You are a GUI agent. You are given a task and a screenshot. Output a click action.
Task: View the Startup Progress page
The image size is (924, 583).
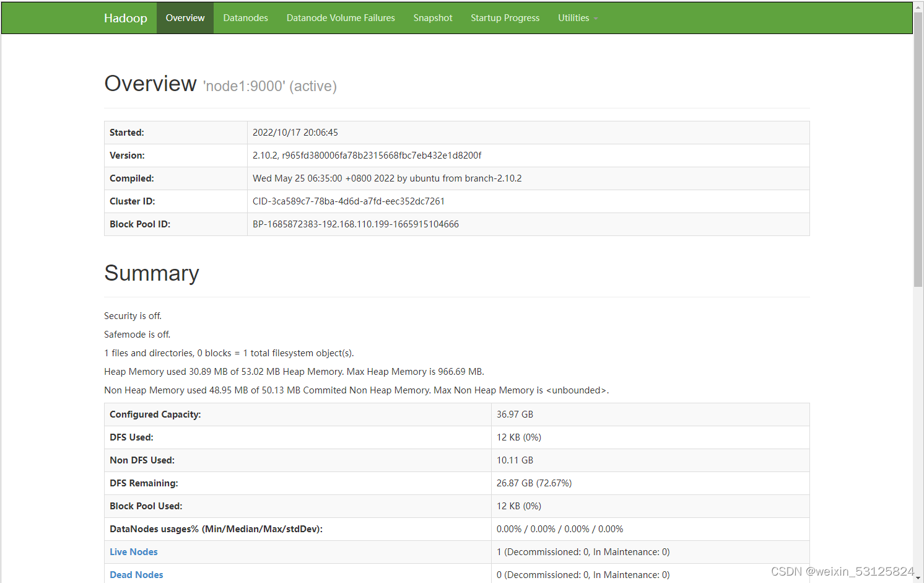[x=505, y=17]
